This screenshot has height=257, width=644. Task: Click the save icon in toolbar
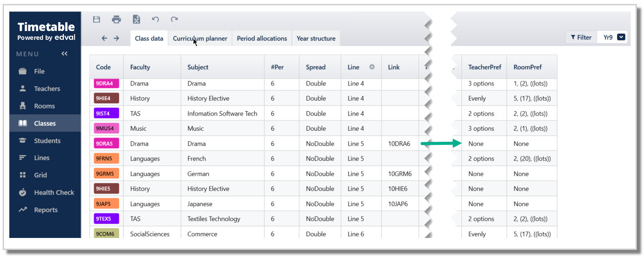[96, 19]
